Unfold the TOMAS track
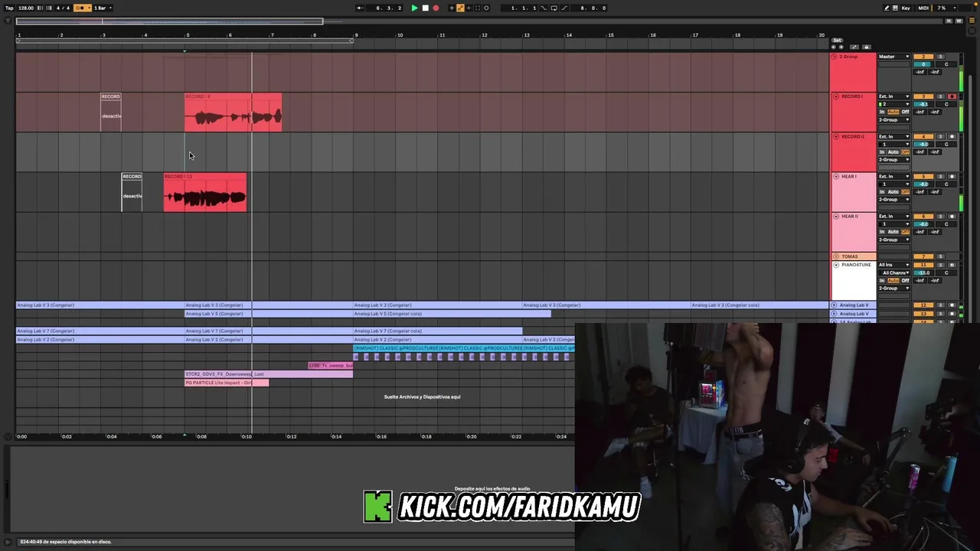980x551 pixels. coord(836,256)
